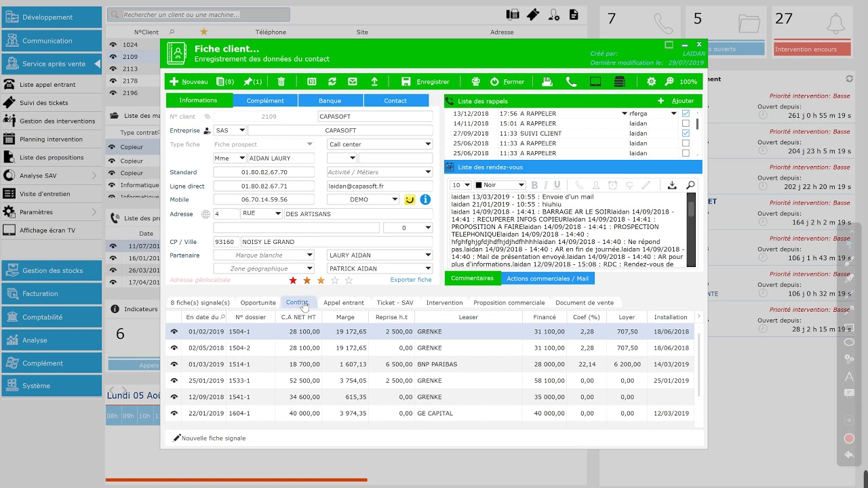Click the envelope mail icon in toolbar
The height and width of the screenshot is (488, 868).
tap(353, 81)
